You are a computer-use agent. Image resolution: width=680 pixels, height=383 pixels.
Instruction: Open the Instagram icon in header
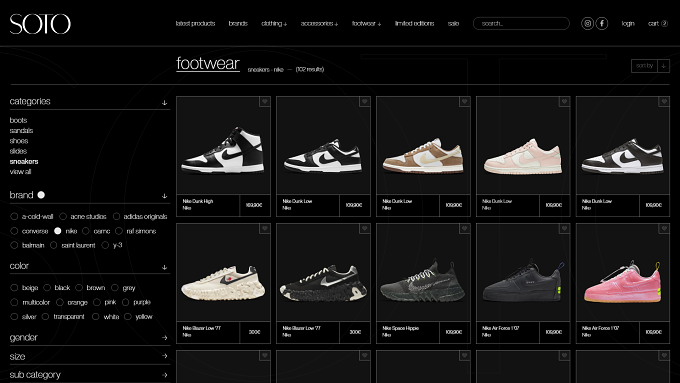click(x=587, y=23)
